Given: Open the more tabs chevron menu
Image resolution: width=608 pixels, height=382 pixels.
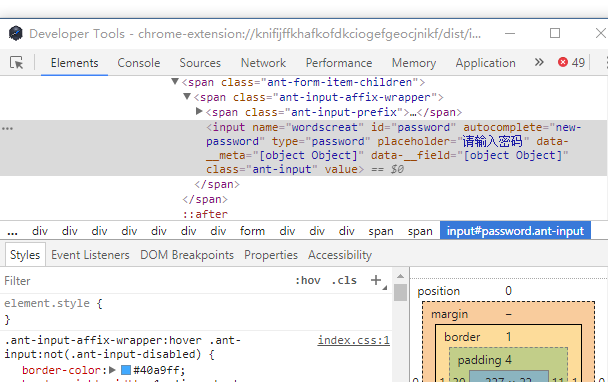Looking at the screenshot, I should [x=539, y=62].
